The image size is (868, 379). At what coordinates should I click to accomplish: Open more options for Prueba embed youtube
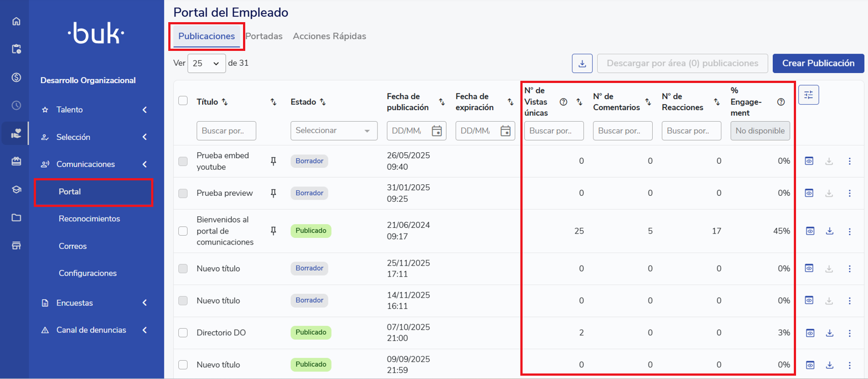(x=850, y=161)
